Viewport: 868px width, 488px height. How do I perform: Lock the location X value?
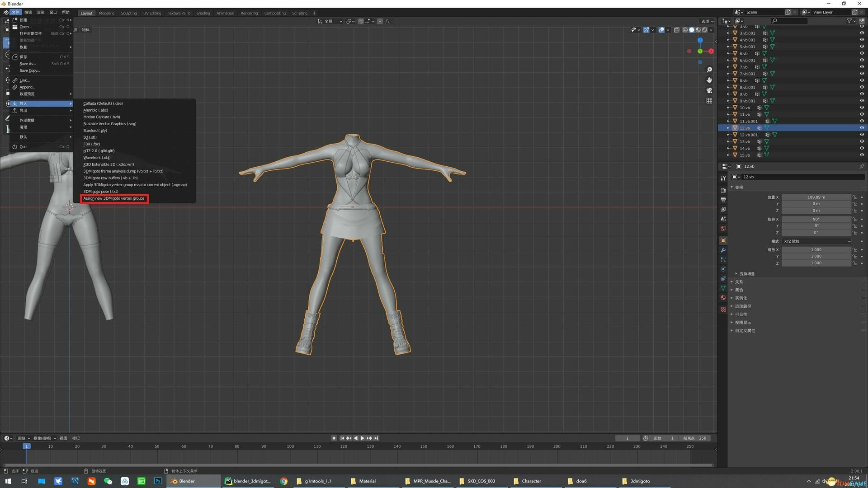[x=855, y=197]
